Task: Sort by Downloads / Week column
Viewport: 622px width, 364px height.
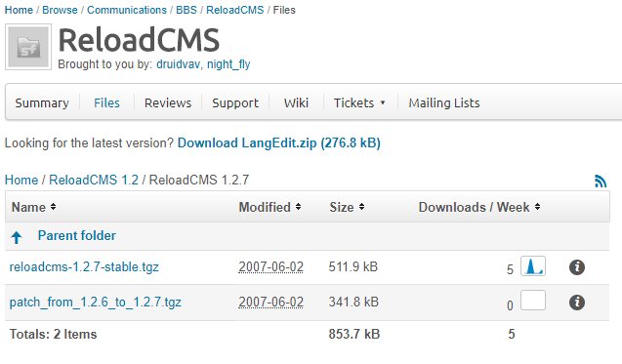Action: (x=479, y=207)
